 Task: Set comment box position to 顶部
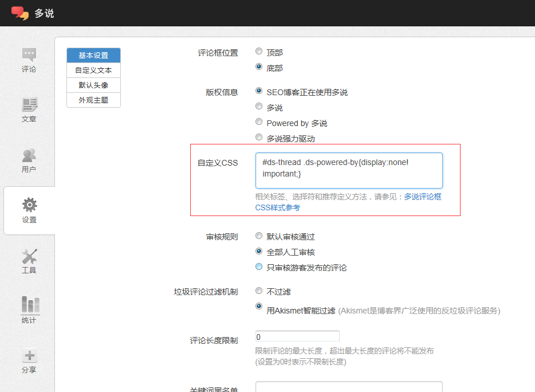point(259,51)
